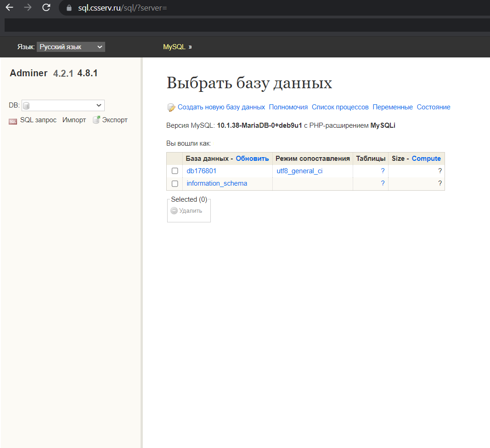This screenshot has width=490, height=448.
Task: Click Обновить in table header
Action: click(252, 159)
